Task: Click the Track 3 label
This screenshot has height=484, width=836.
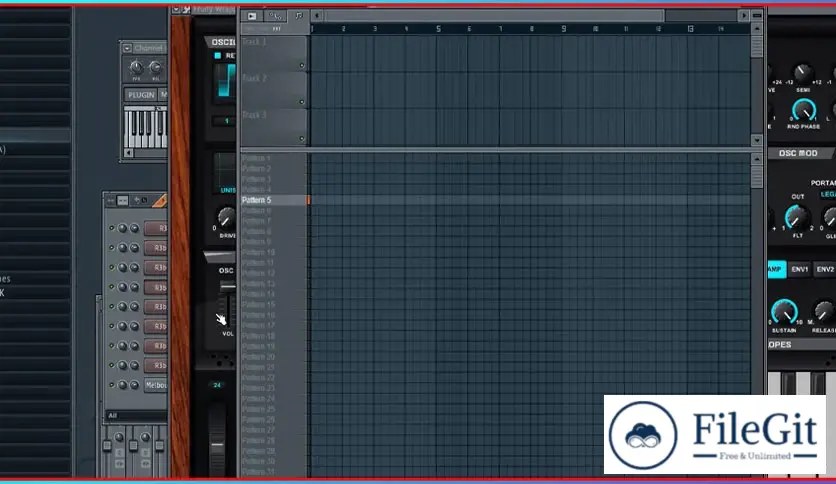Action: click(x=254, y=115)
